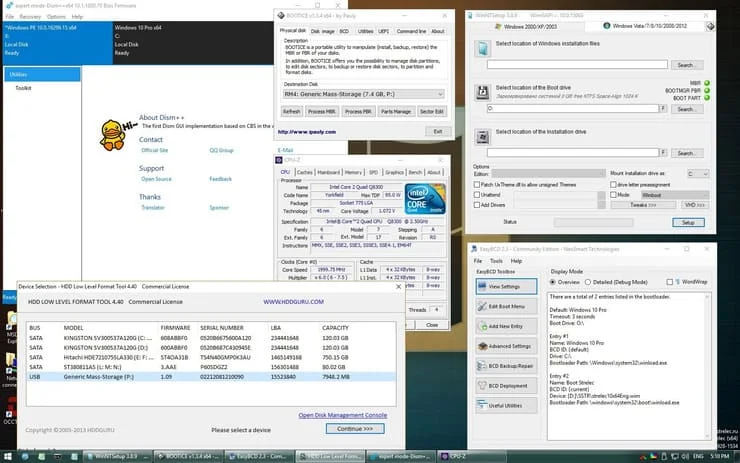Open the Edition dropdown in WinNTSetup
The height and width of the screenshot is (463, 740).
tap(548, 174)
